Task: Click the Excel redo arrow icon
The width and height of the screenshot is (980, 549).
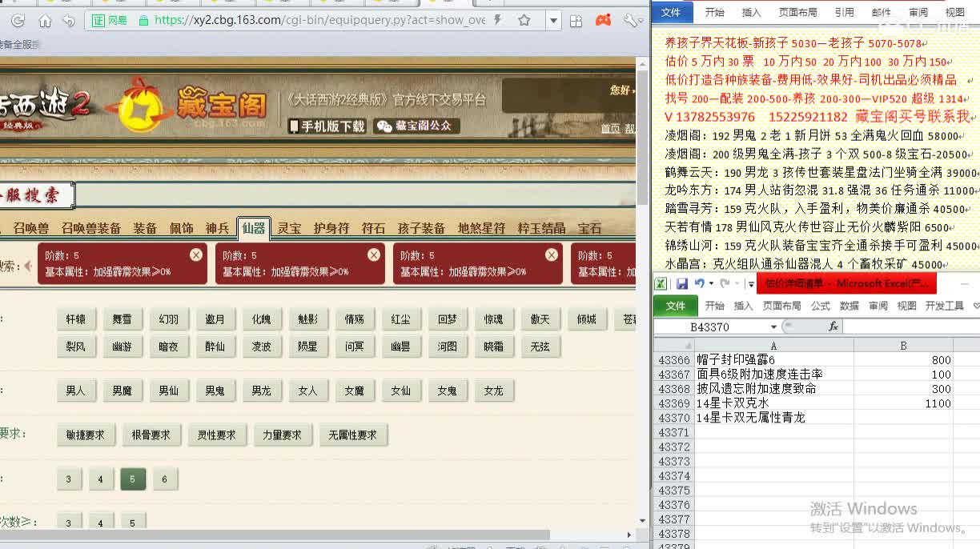Action: pos(725,283)
